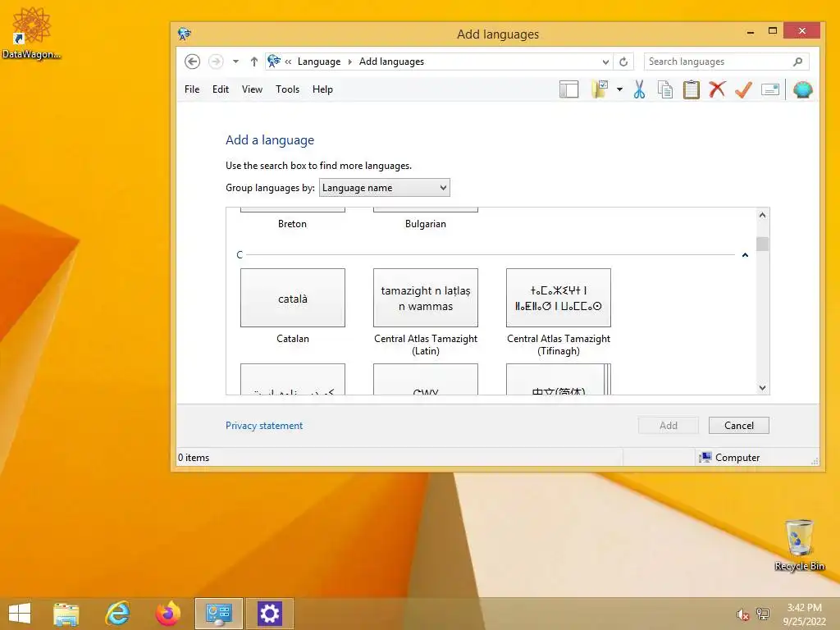Image resolution: width=840 pixels, height=630 pixels.
Task: Open the Edit menu
Action: pos(221,89)
